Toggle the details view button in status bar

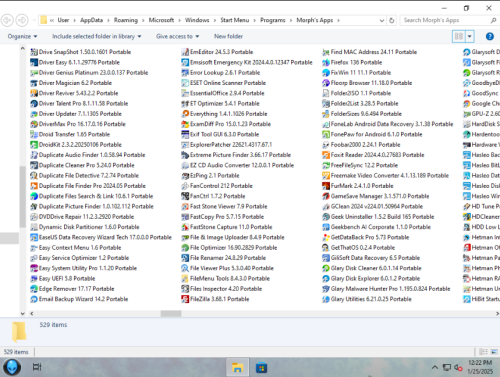click(x=483, y=352)
